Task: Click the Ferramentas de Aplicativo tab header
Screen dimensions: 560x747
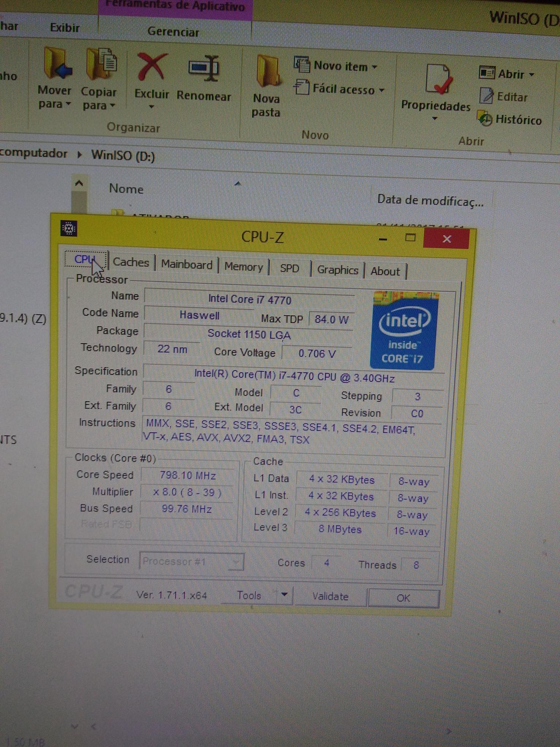Action: coord(175,7)
